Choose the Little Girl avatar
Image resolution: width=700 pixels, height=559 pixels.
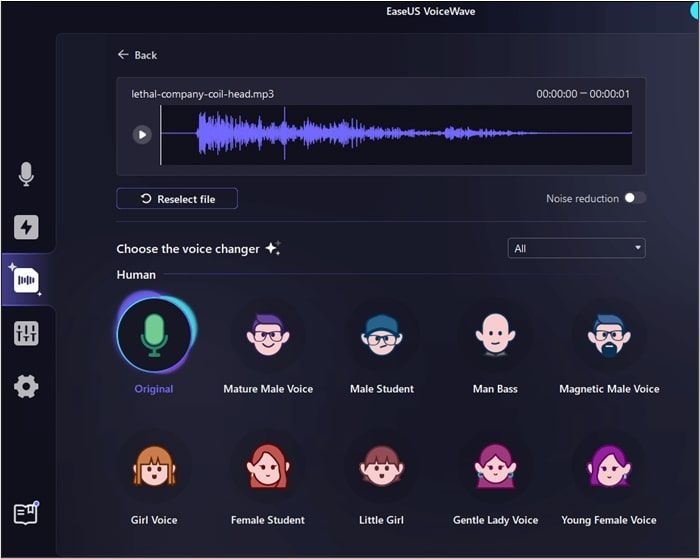point(382,467)
